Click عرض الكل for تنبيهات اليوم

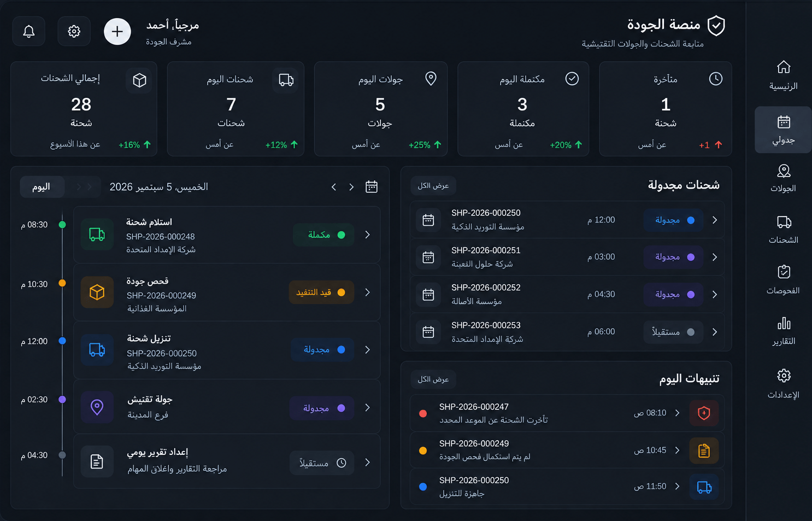tap(433, 379)
